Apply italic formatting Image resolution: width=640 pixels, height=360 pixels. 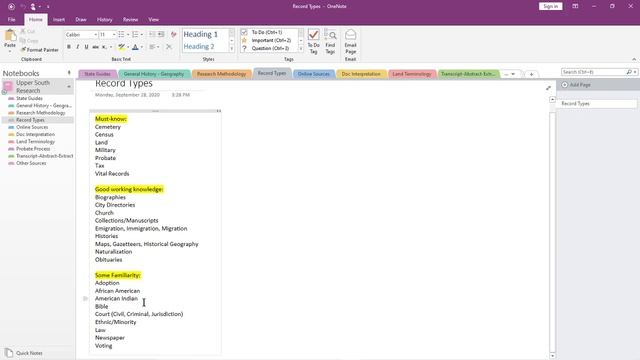78,47
